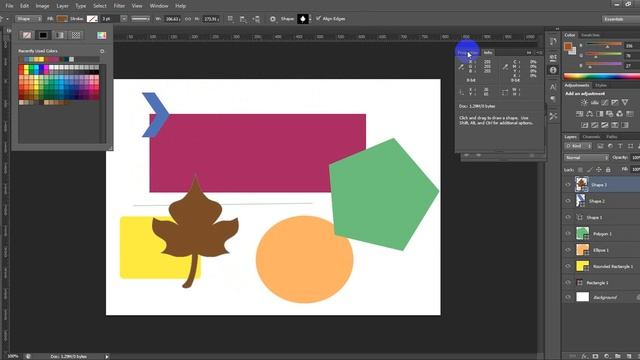Add a Black & White adjustment
The image size is (640, 360).
600,113
